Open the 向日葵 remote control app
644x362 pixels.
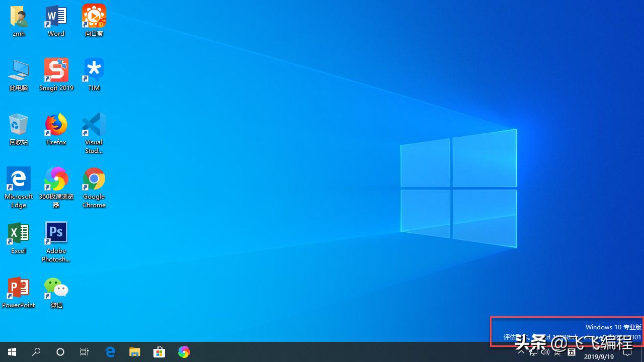point(94,16)
